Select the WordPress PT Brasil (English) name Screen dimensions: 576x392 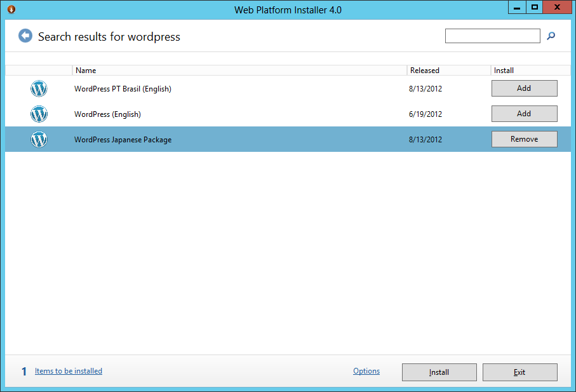click(x=123, y=89)
